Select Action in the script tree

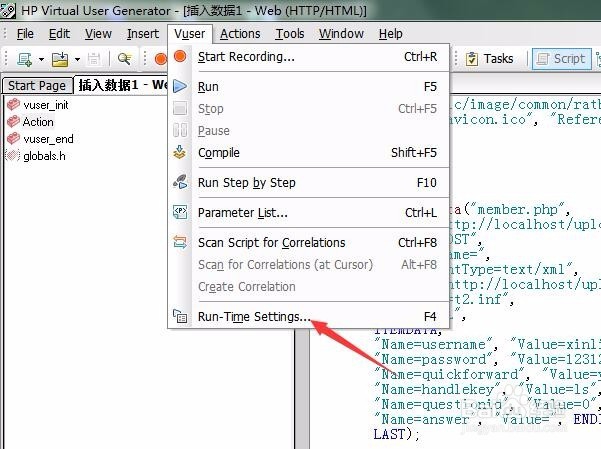[38, 122]
